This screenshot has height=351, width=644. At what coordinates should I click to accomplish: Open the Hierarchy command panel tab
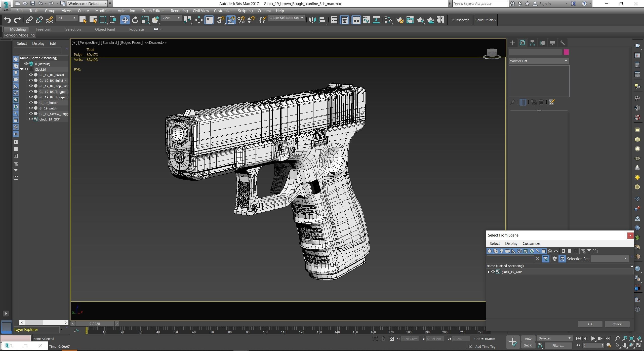pyautogui.click(x=532, y=43)
